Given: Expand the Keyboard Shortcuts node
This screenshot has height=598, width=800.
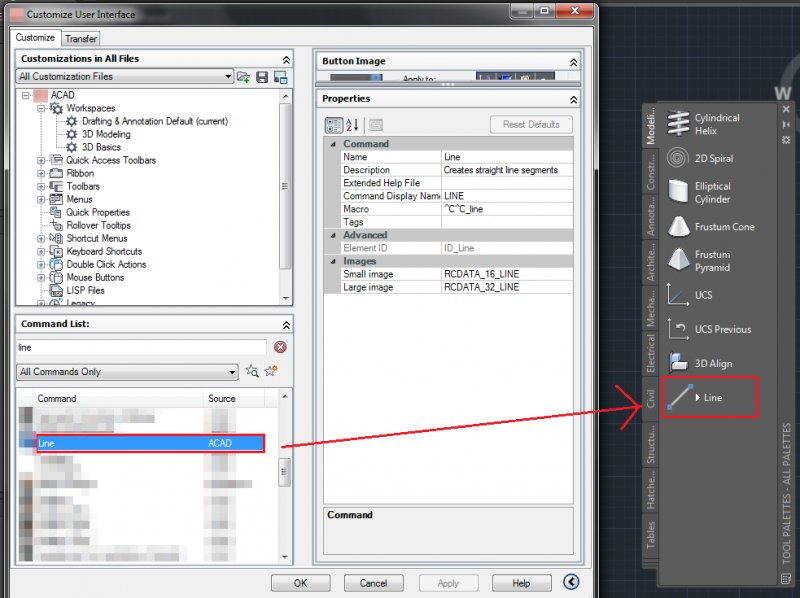Looking at the screenshot, I should click(41, 252).
